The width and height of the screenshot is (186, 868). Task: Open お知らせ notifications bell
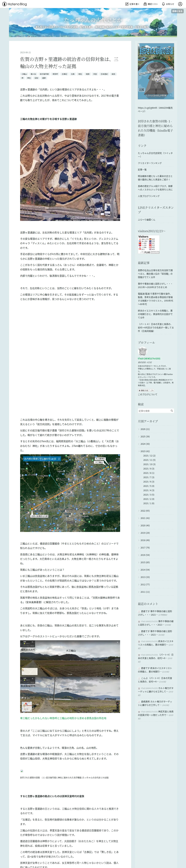(x=168, y=4)
